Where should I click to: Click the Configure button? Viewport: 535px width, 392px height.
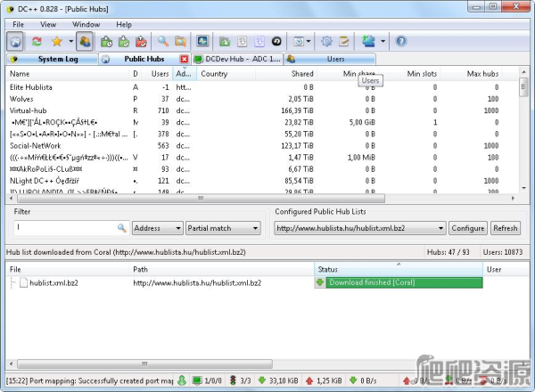click(x=468, y=228)
